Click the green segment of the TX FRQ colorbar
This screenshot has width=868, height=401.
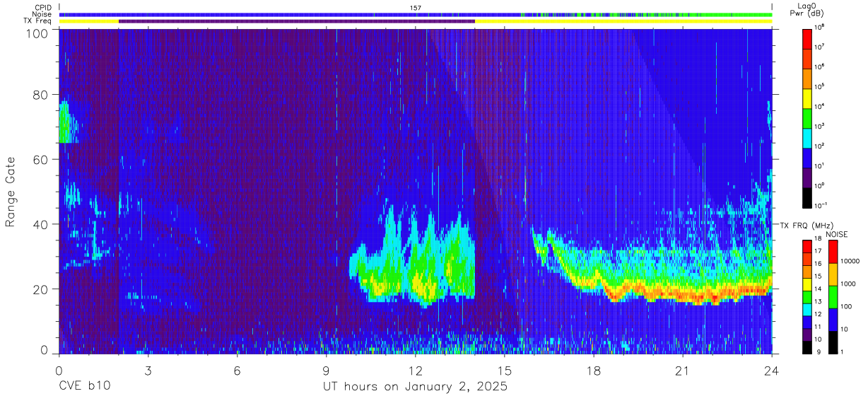click(x=807, y=297)
